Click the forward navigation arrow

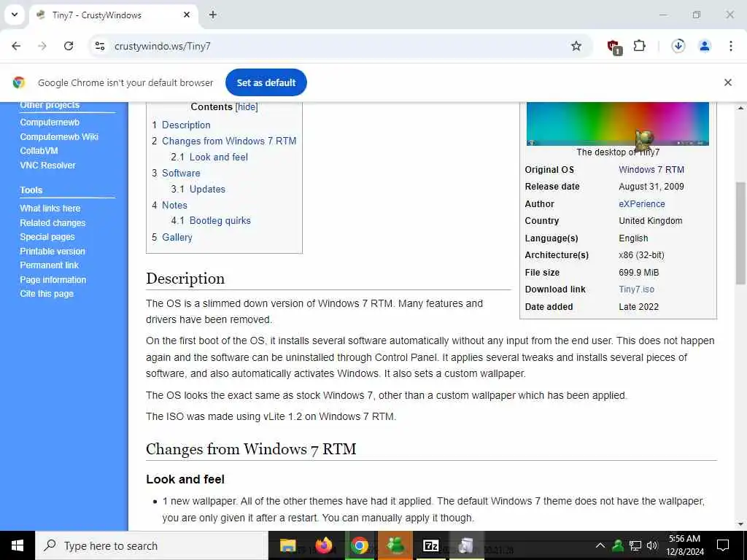42,46
